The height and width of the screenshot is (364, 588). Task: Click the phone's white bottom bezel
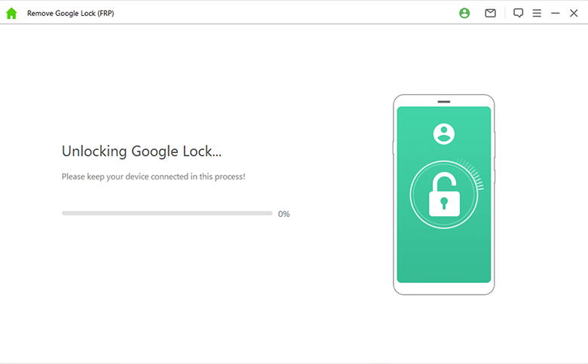443,288
